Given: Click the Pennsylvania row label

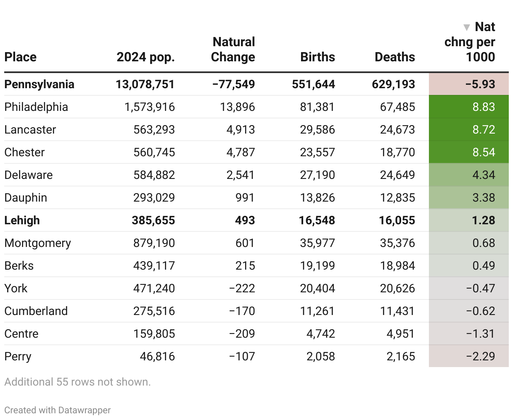Looking at the screenshot, I should (39, 84).
